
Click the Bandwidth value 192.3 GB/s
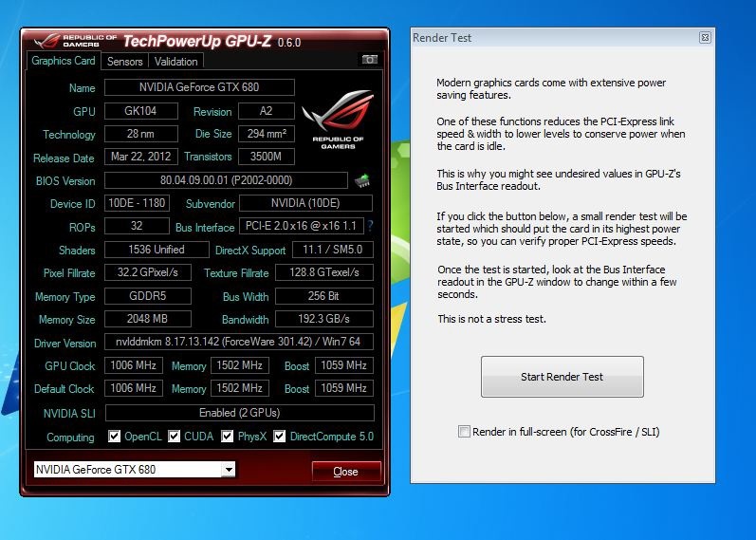click(324, 319)
